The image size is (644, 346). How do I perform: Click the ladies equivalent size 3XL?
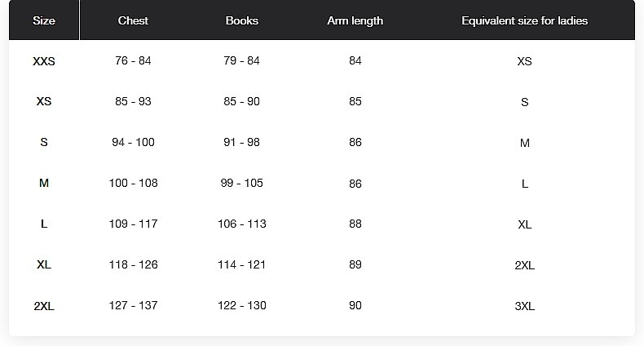[x=524, y=306]
